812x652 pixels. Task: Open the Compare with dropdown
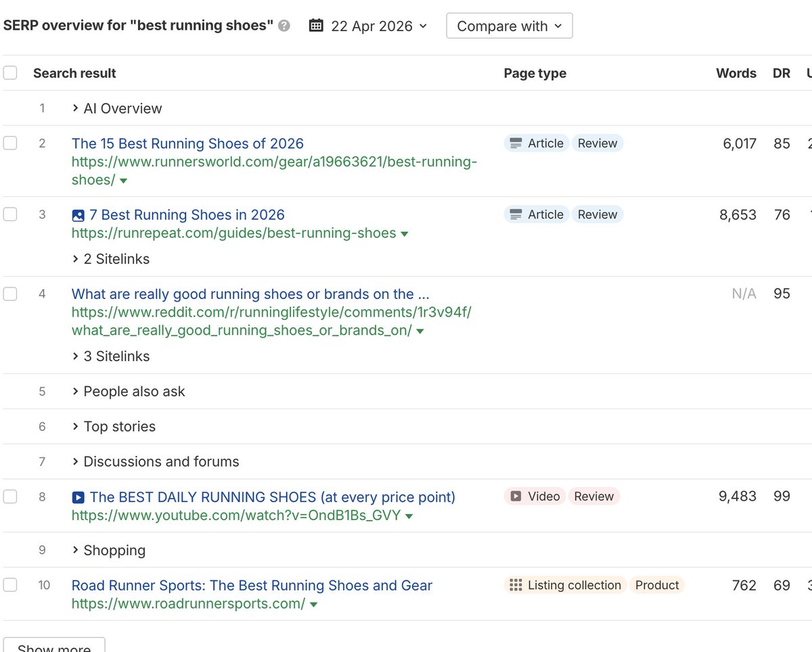pyautogui.click(x=510, y=26)
